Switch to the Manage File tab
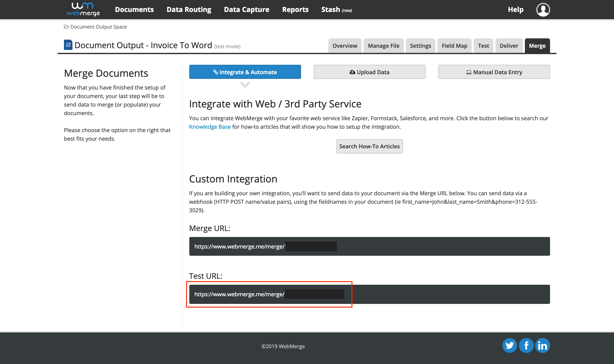Image resolution: width=614 pixels, height=364 pixels. (383, 46)
